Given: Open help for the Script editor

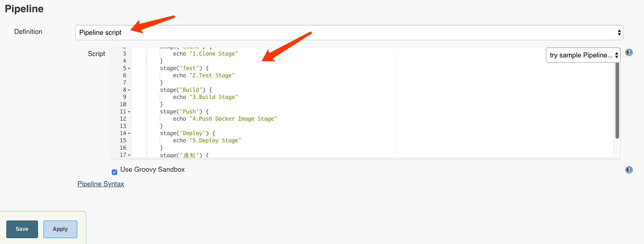Looking at the screenshot, I should pyautogui.click(x=629, y=53).
